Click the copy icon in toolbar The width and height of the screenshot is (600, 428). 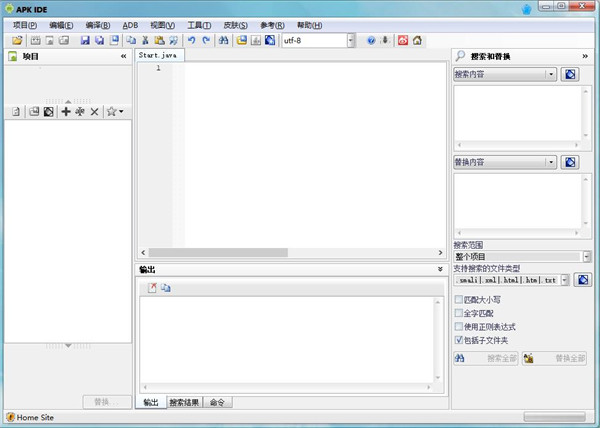pyautogui.click(x=131, y=40)
